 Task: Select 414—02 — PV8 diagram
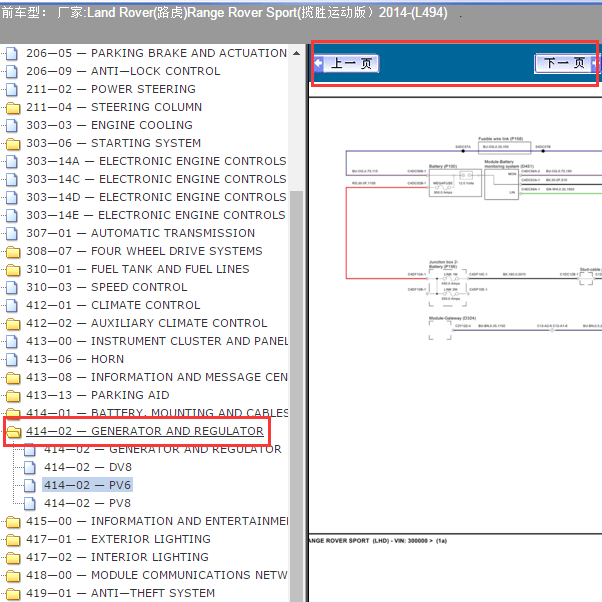click(x=87, y=503)
